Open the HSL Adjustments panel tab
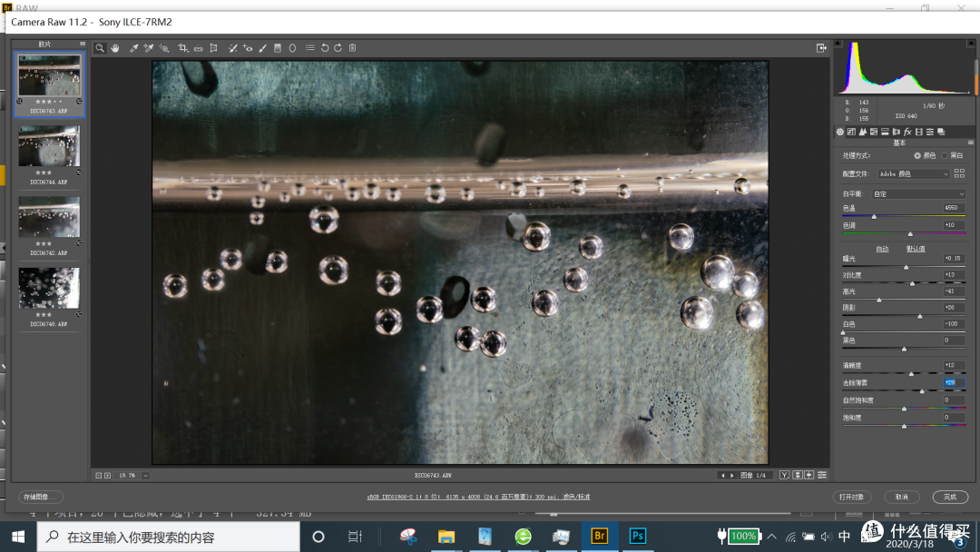Viewport: 980px width, 552px height. tap(874, 132)
